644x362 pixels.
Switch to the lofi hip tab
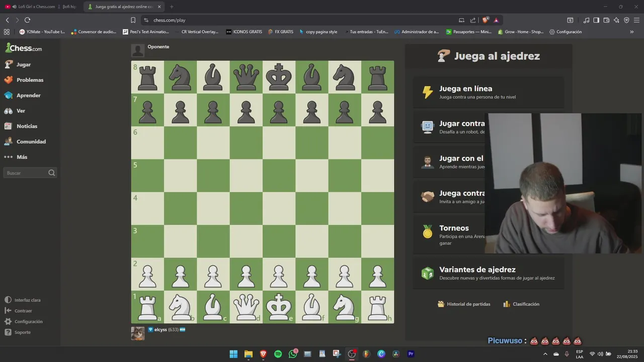click(69, 7)
